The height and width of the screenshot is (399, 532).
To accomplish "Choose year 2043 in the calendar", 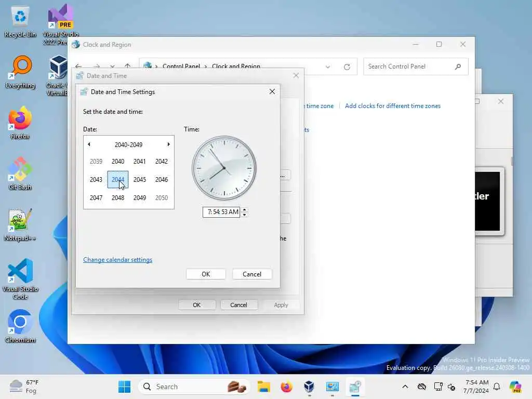I will pyautogui.click(x=96, y=179).
